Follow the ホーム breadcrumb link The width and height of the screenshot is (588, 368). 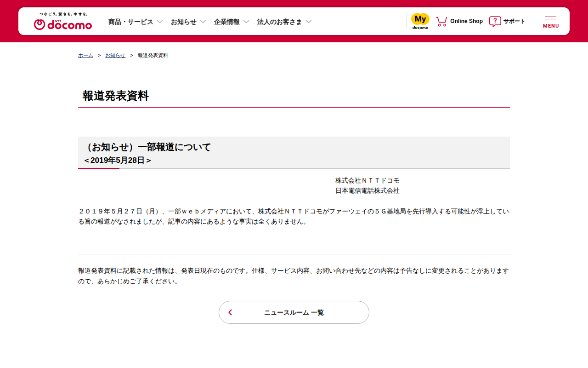click(x=85, y=55)
